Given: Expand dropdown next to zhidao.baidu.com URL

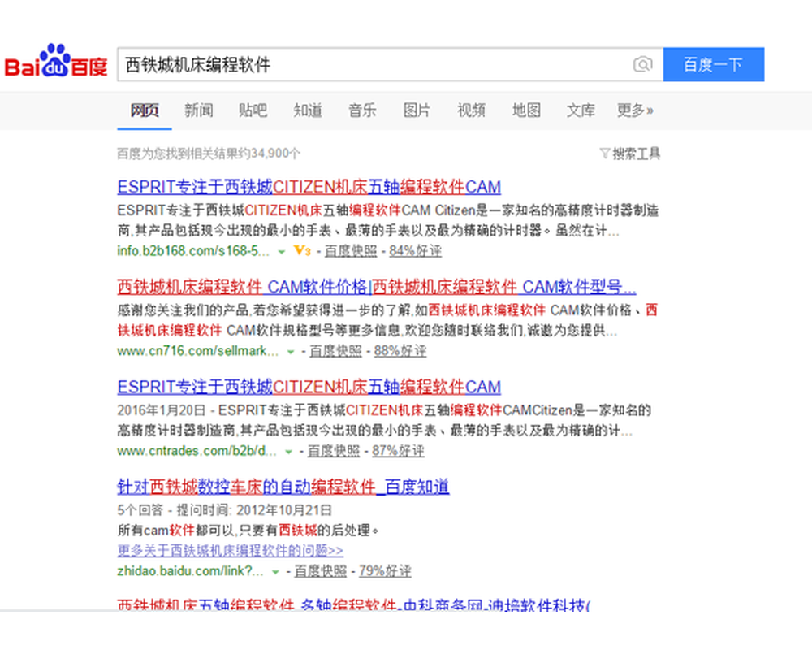Looking at the screenshot, I should point(275,572).
